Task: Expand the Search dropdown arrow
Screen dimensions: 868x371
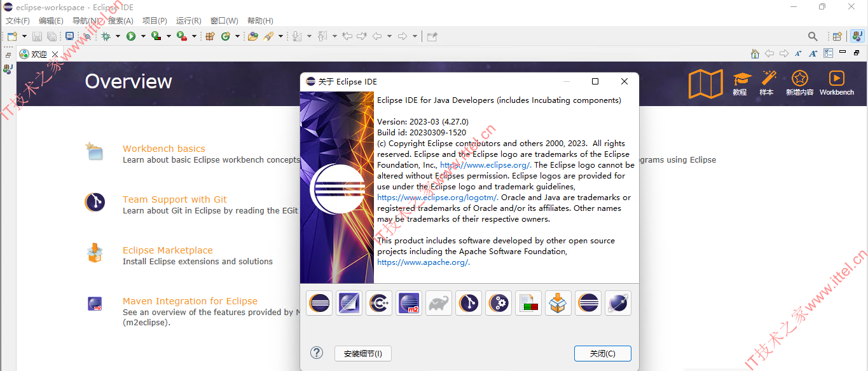Action: click(280, 36)
